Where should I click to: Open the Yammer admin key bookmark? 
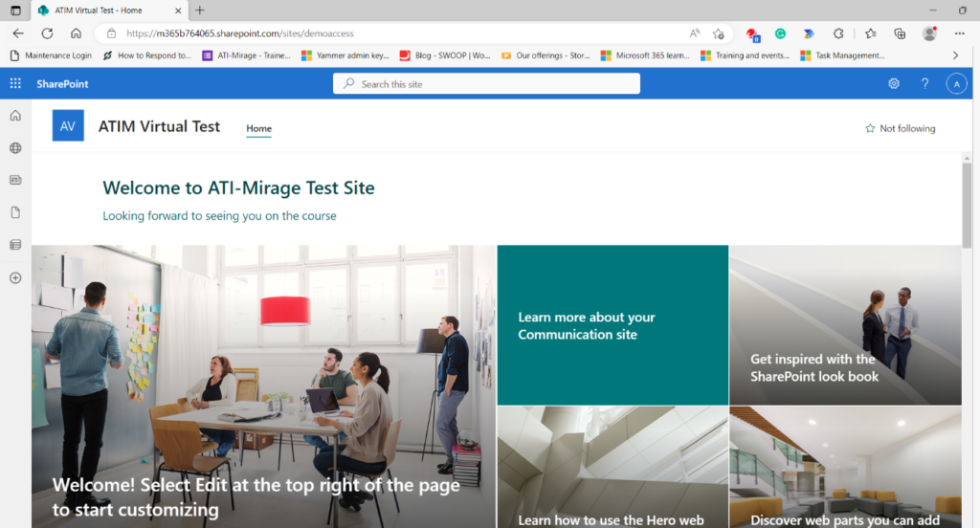[345, 55]
